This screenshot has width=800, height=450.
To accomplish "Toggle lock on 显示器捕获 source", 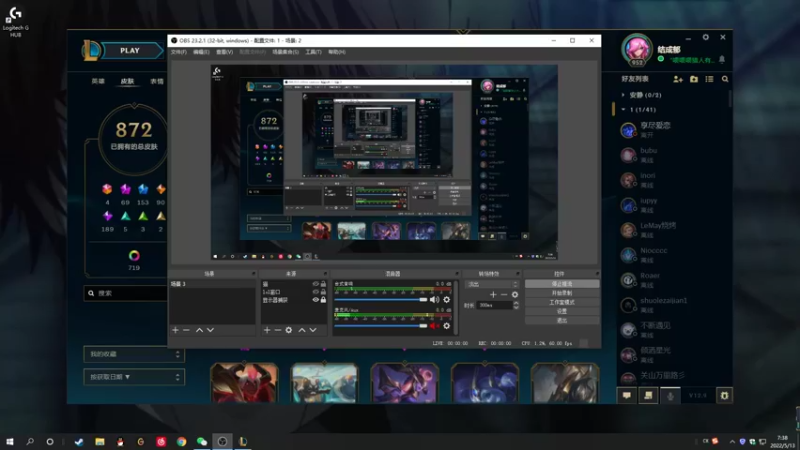I will [x=323, y=300].
